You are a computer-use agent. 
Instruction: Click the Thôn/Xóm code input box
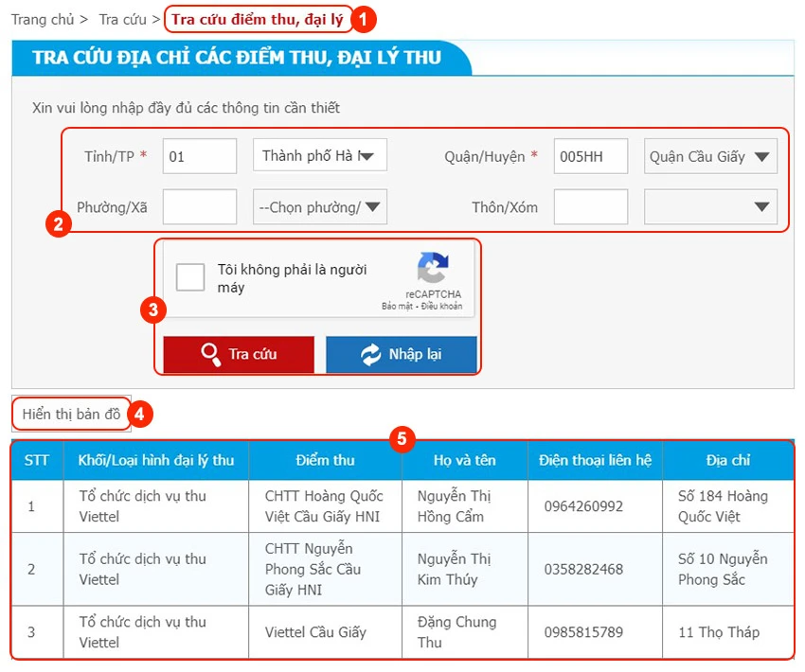click(x=590, y=206)
